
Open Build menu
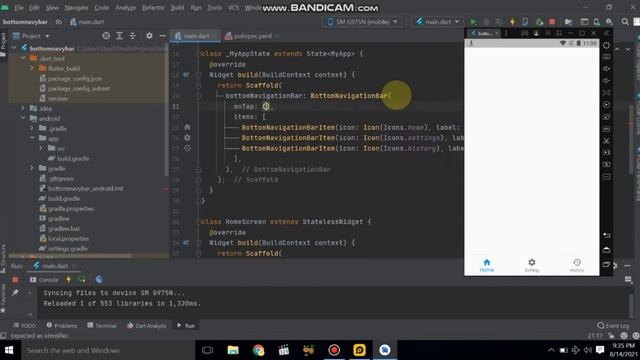[x=177, y=8]
